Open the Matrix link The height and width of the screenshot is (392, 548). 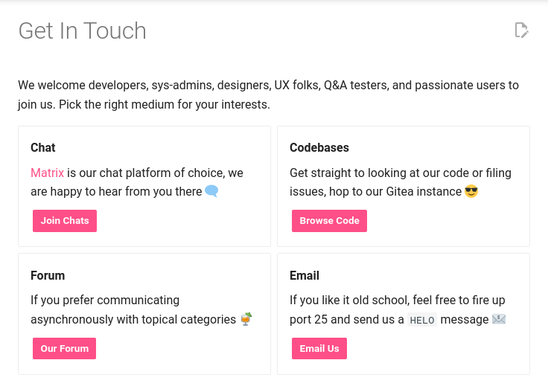47,173
